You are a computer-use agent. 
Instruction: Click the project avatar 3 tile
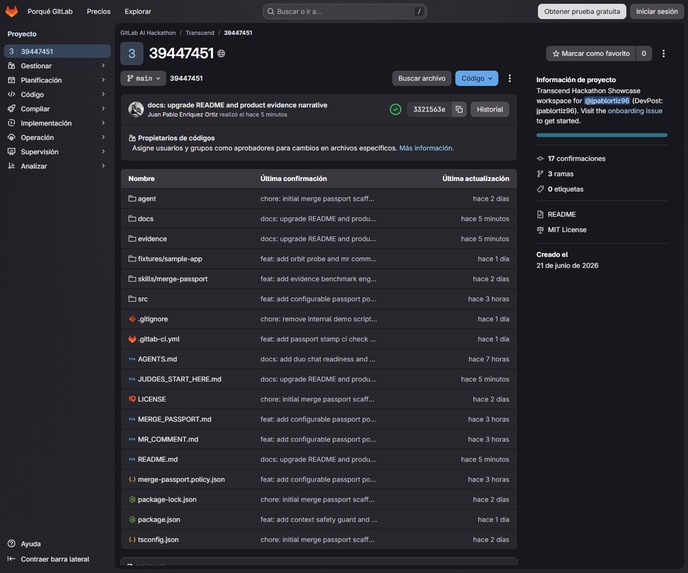click(132, 54)
